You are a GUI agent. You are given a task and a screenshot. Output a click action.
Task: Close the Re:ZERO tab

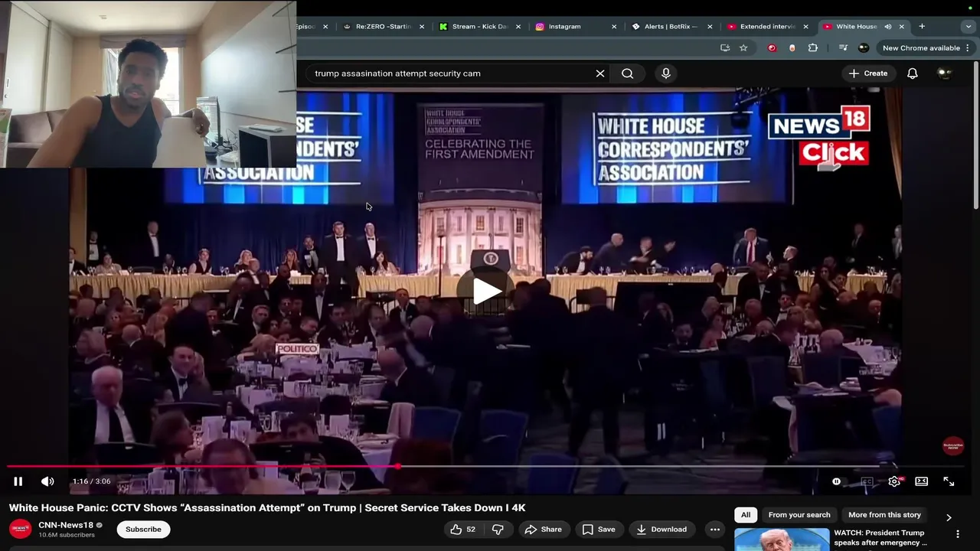(422, 27)
